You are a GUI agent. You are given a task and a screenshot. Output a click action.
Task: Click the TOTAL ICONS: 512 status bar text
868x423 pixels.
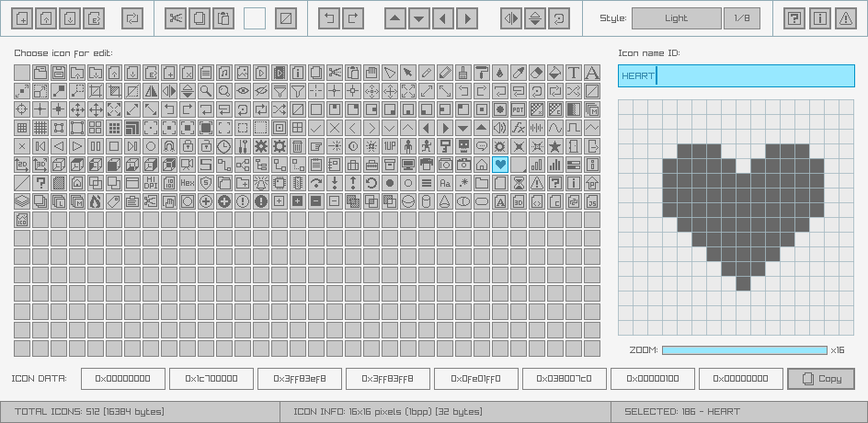tap(89, 412)
